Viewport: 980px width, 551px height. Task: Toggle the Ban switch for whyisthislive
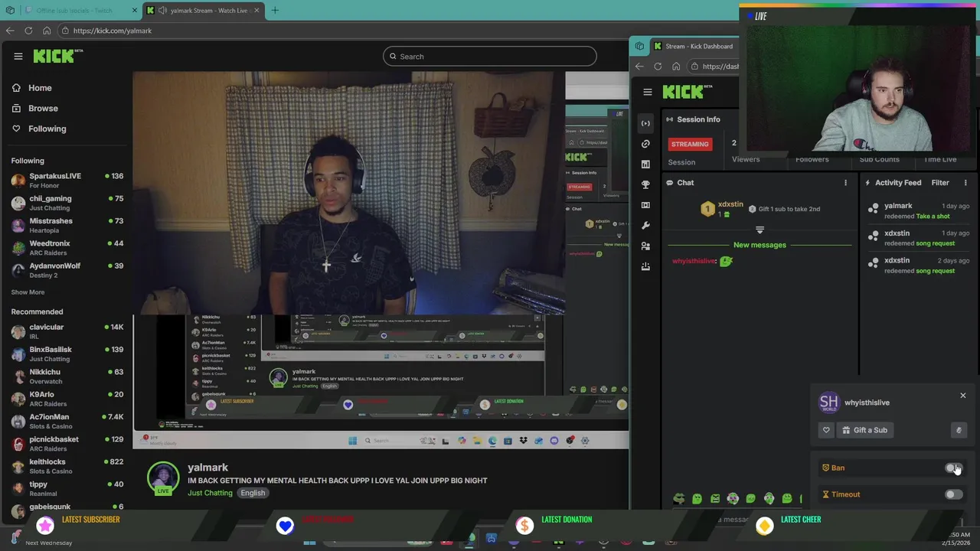click(953, 468)
